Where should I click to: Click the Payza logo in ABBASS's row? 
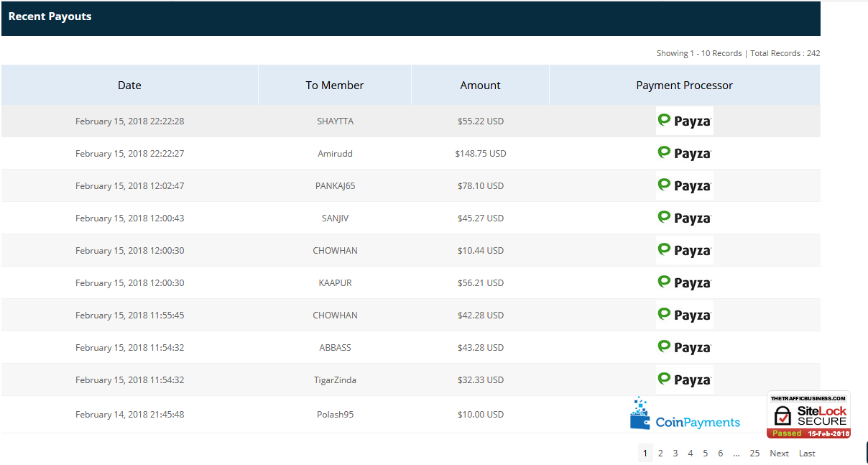coord(684,347)
